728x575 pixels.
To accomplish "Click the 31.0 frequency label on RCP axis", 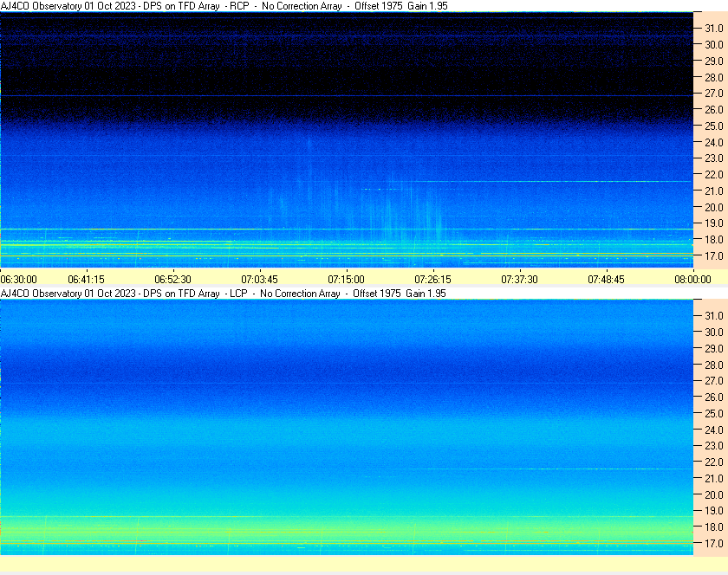I will pos(714,29).
